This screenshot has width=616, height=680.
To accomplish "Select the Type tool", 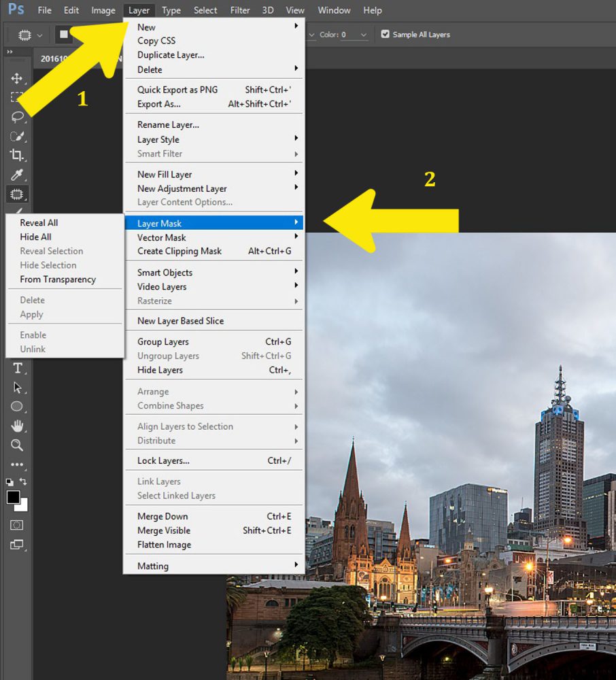I will coord(17,368).
